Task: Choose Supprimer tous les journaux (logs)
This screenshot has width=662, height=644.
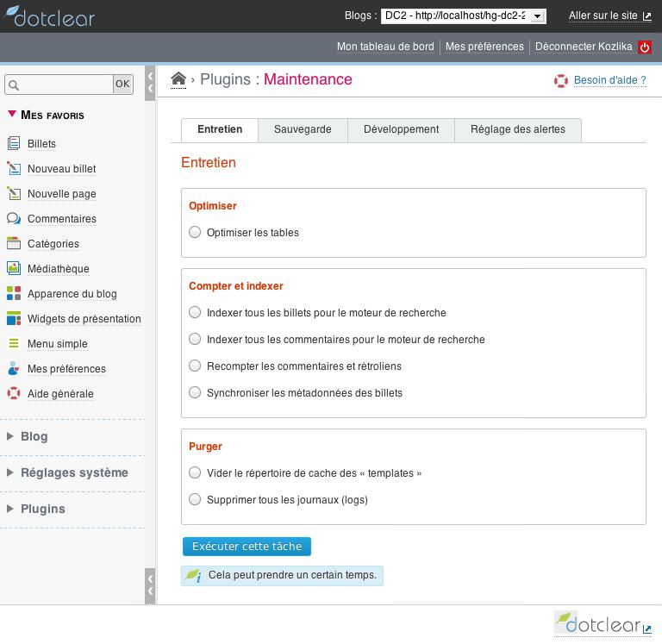Action: click(x=195, y=499)
